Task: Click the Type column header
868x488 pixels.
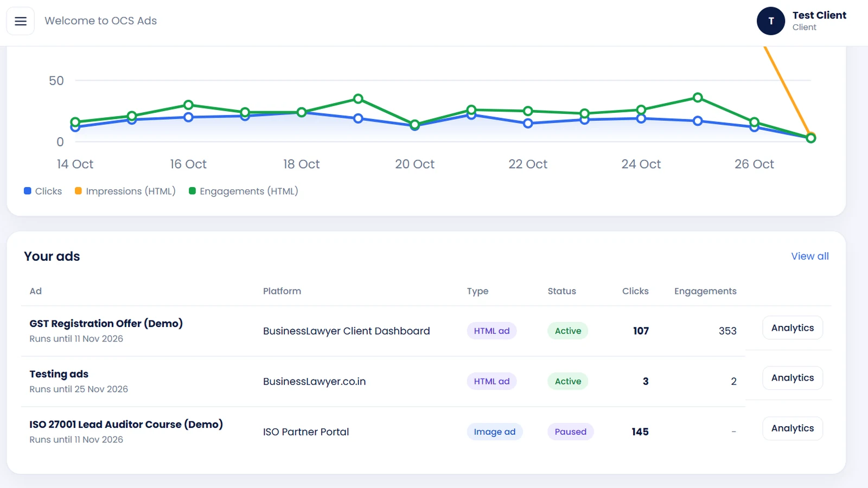Action: click(477, 291)
